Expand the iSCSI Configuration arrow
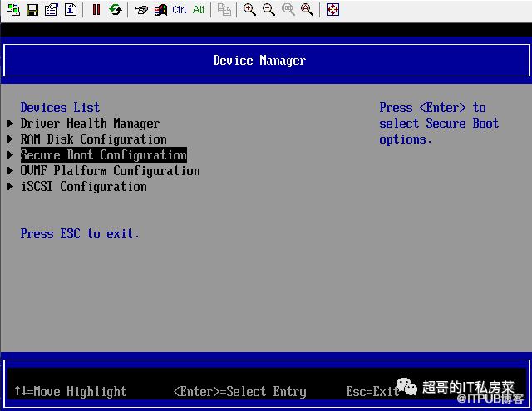 tap(11, 187)
